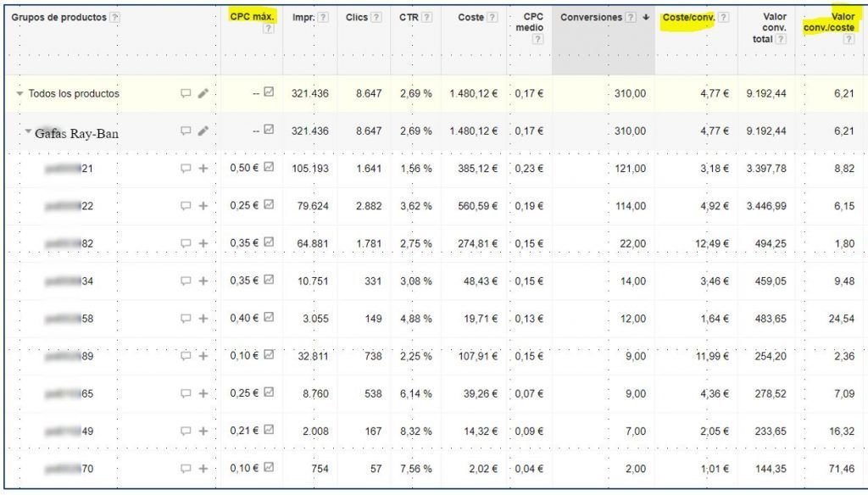Add a subdivision to the product ending in 21
The image size is (868, 495).
point(203,169)
